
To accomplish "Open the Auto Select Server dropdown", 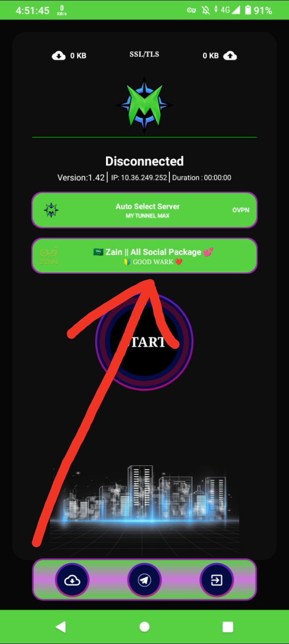I will point(144,210).
